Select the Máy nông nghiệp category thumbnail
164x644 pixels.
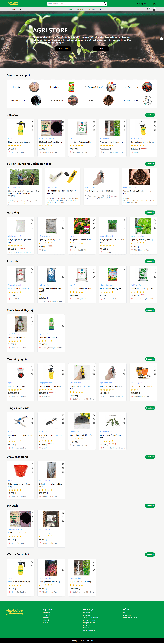[147, 87]
